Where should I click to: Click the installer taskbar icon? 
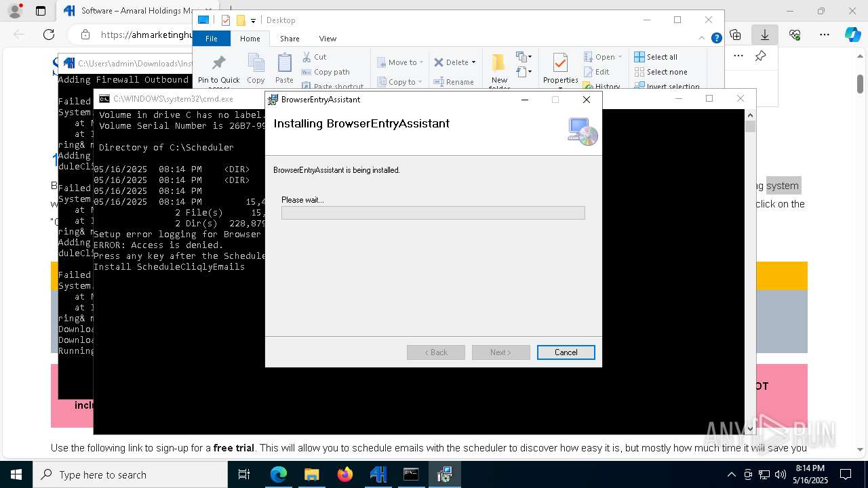tap(444, 474)
